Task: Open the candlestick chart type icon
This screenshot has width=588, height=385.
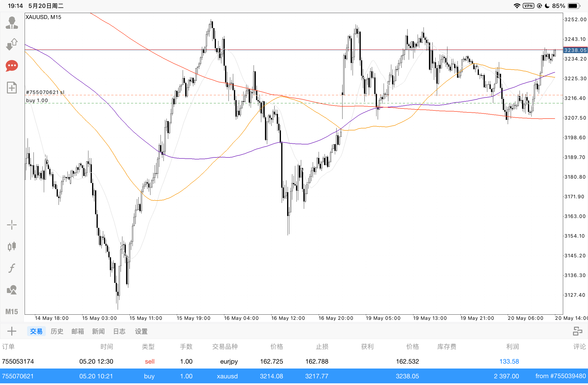Action: [12, 246]
